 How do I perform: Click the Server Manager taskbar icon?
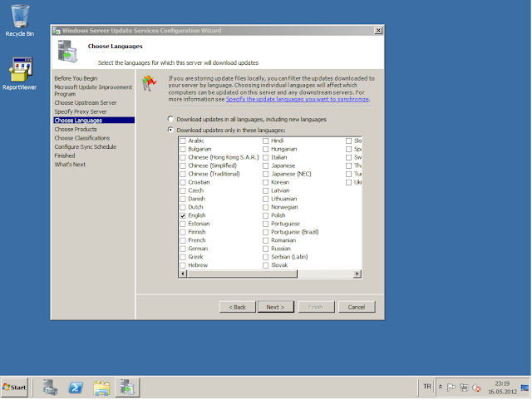[x=50, y=387]
